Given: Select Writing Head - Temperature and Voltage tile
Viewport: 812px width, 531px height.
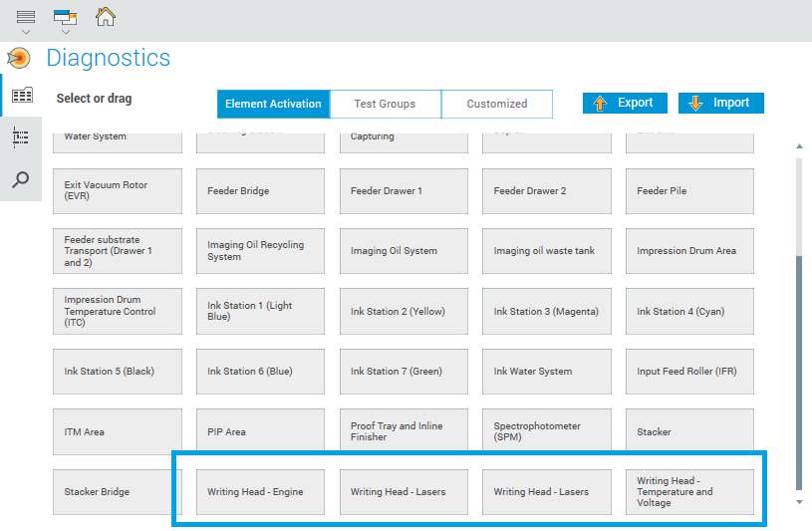Looking at the screenshot, I should 689,491.
